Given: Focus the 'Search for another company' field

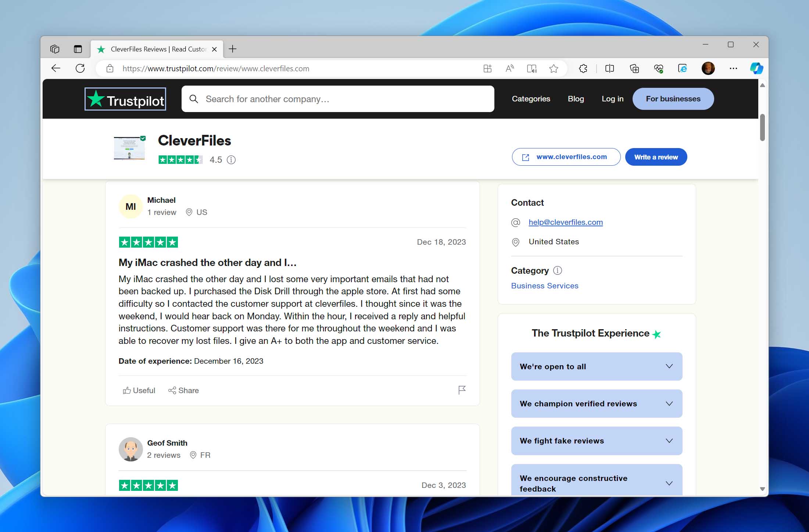Looking at the screenshot, I should click(x=338, y=99).
